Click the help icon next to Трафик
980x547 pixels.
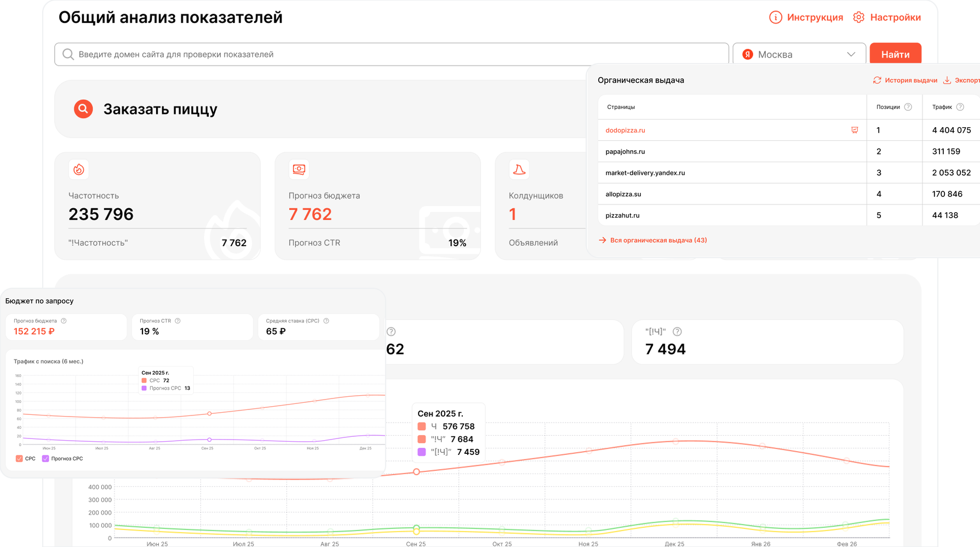tap(960, 107)
